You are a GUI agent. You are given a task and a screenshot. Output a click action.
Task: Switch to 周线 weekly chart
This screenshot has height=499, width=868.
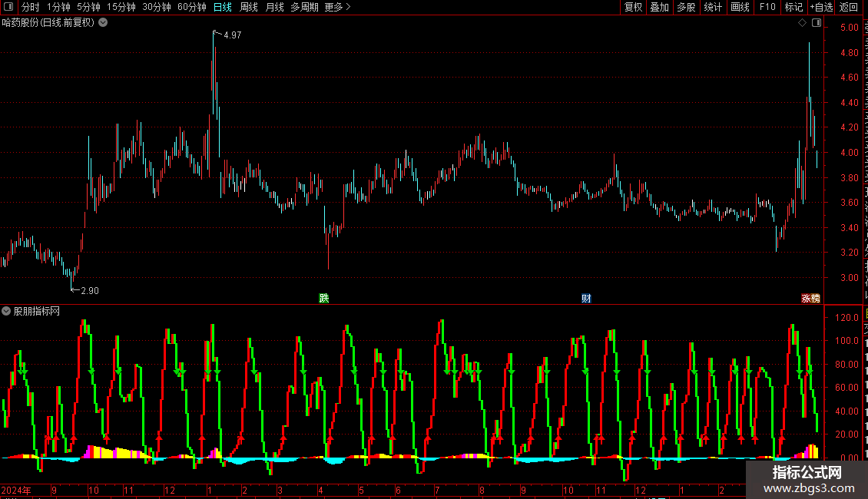[249, 7]
